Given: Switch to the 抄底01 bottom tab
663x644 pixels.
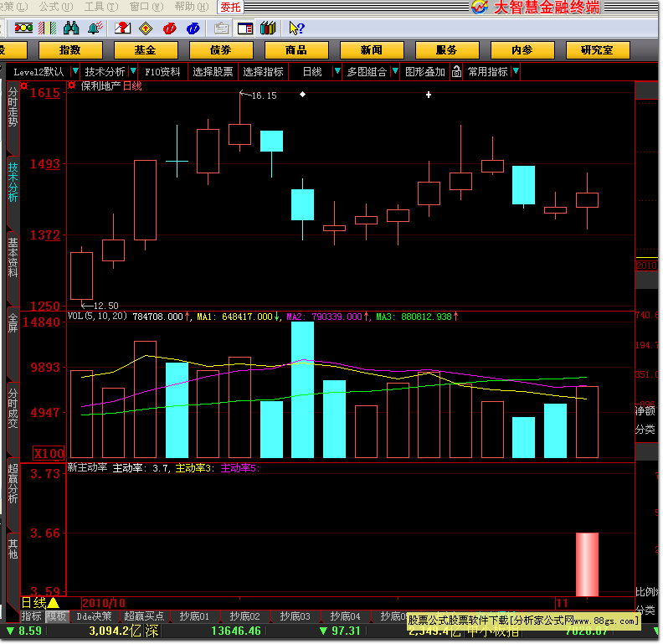Looking at the screenshot, I should (x=194, y=616).
